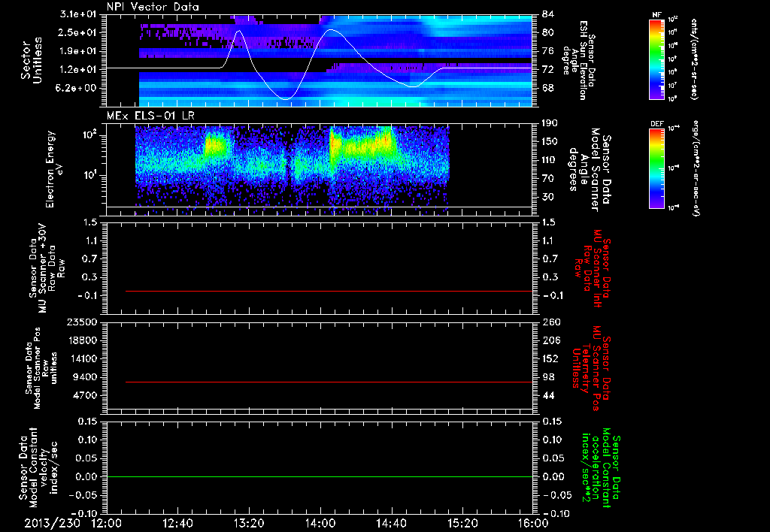Click the 'cnts/(cm**2-sr-sec)' color bar unit label
The image size is (770, 532).
(694, 59)
